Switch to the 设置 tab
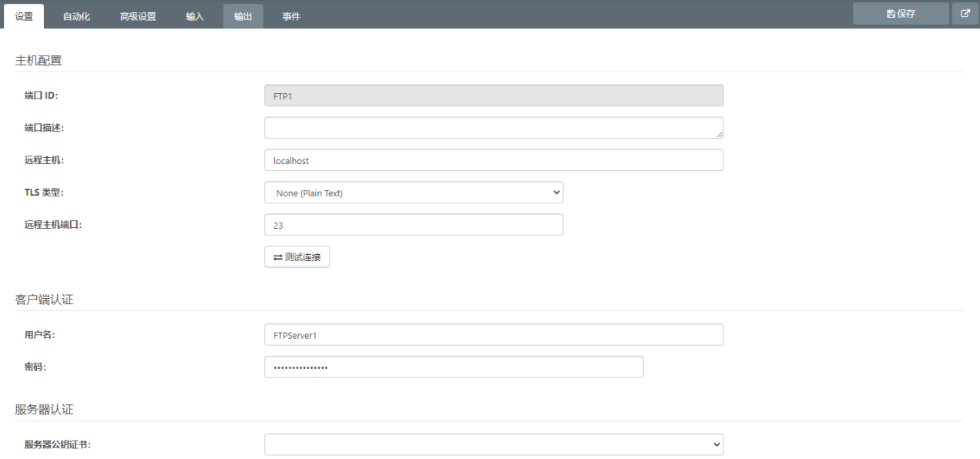Image resolution: width=980 pixels, height=459 pixels. (24, 16)
